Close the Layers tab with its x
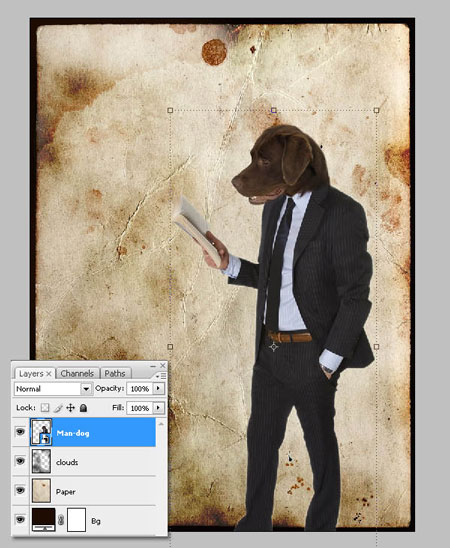Screen dimensions: 450x548 pos(49,374)
